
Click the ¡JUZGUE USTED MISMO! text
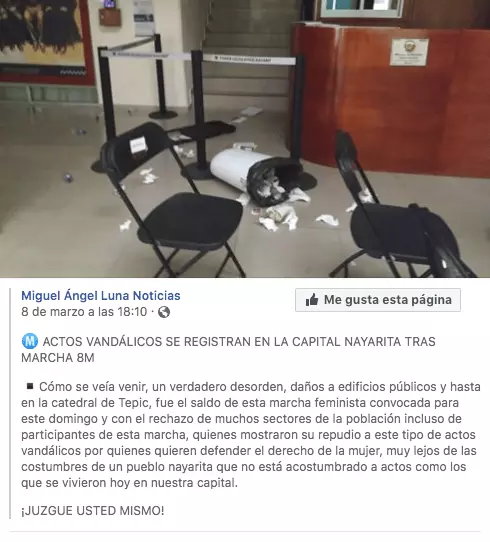[x=93, y=511]
